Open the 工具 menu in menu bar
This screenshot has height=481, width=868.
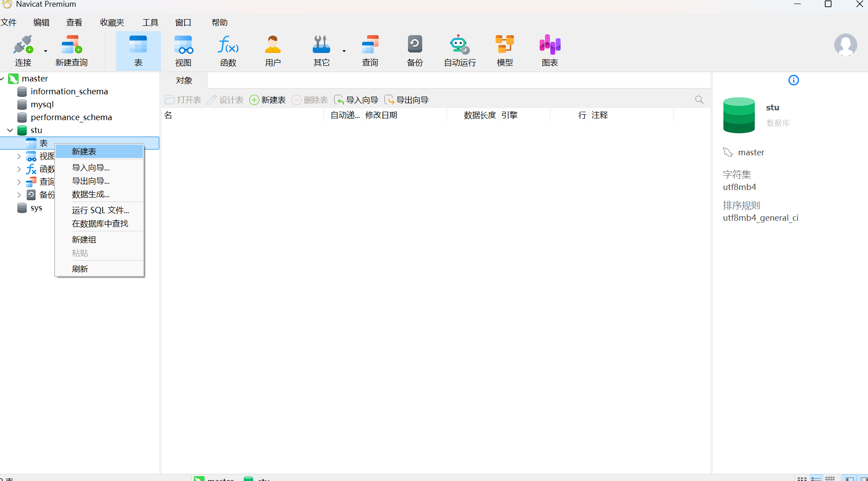pyautogui.click(x=150, y=23)
